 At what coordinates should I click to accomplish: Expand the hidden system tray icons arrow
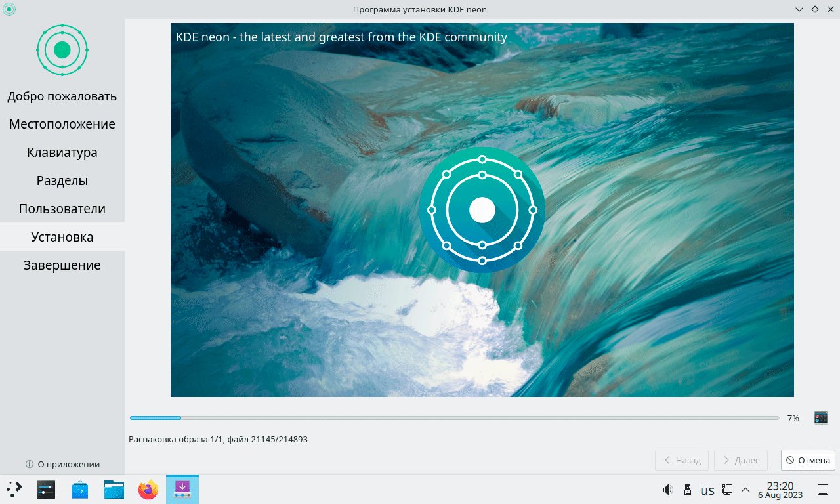(x=745, y=490)
